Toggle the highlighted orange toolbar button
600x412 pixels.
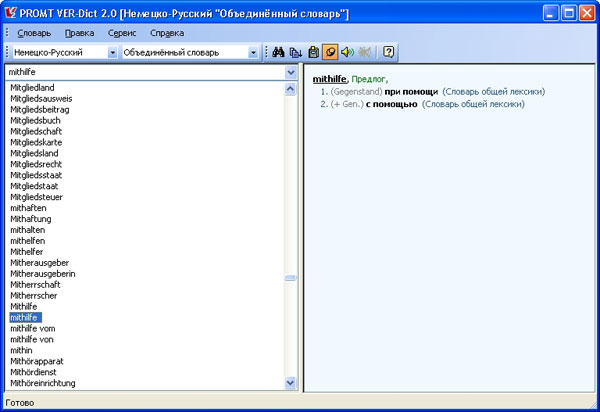point(330,52)
